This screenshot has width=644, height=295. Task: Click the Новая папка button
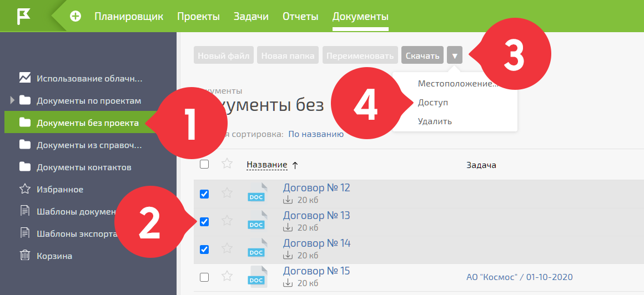click(288, 55)
